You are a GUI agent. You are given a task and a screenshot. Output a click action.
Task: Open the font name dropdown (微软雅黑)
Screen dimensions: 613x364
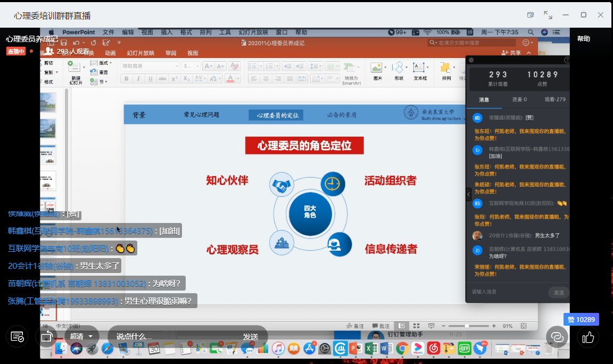[x=149, y=66]
